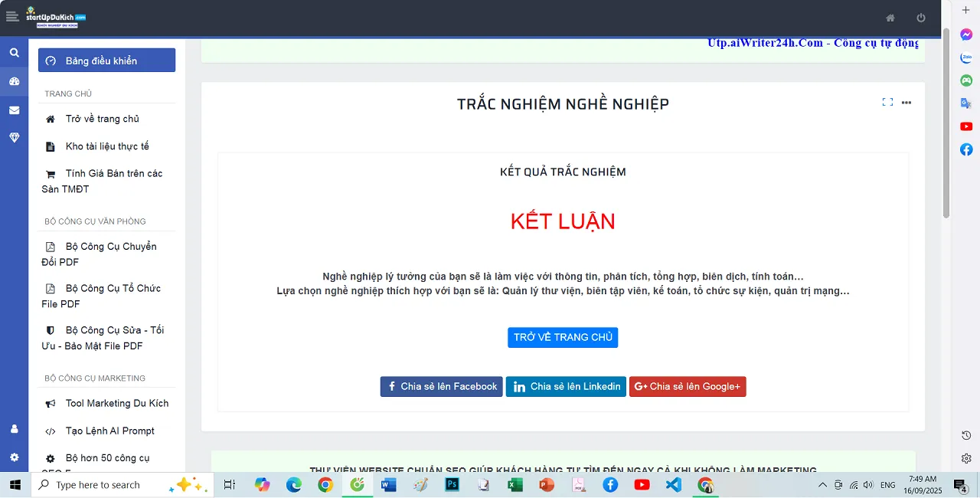
Task: Open Kho tài liệu thực tế
Action: [x=106, y=146]
